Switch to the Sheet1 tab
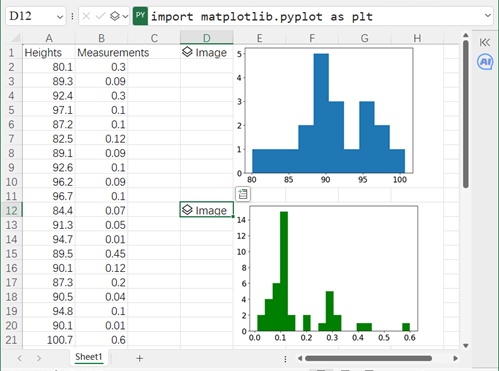Image resolution: width=499 pixels, height=371 pixels. pos(88,357)
